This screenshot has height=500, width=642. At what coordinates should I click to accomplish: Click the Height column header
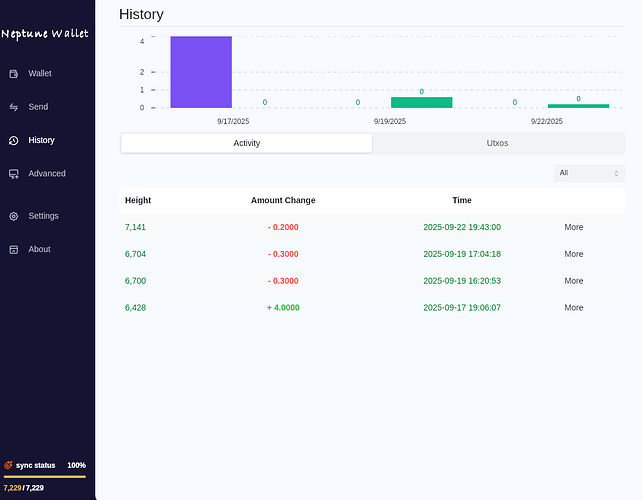coord(138,200)
